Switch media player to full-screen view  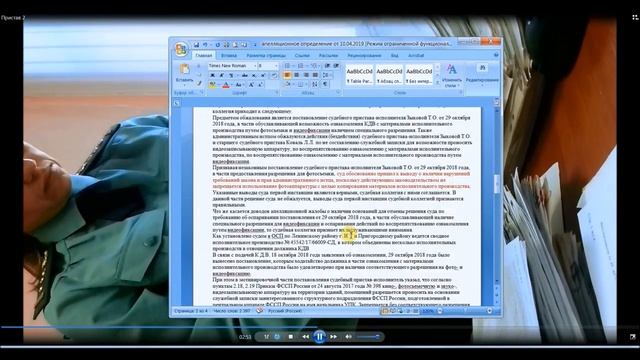coord(632,337)
